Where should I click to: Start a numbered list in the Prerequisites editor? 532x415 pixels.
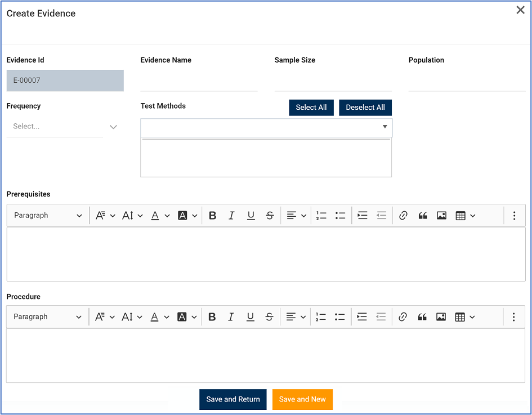[x=321, y=215]
